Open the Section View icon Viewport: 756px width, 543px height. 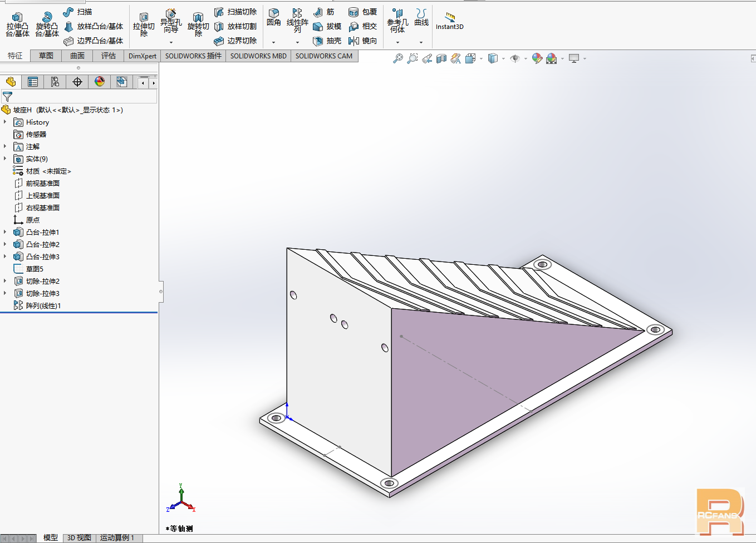pyautogui.click(x=441, y=58)
